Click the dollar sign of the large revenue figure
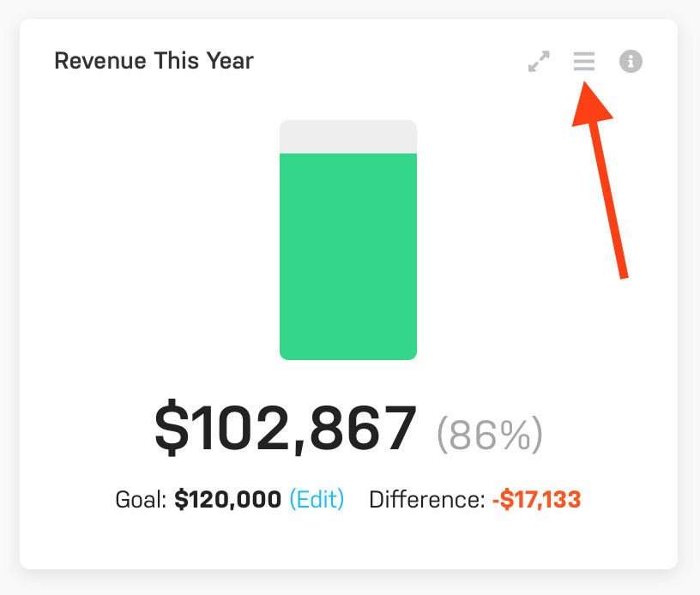Screen dimensions: 700x595 point(172,427)
